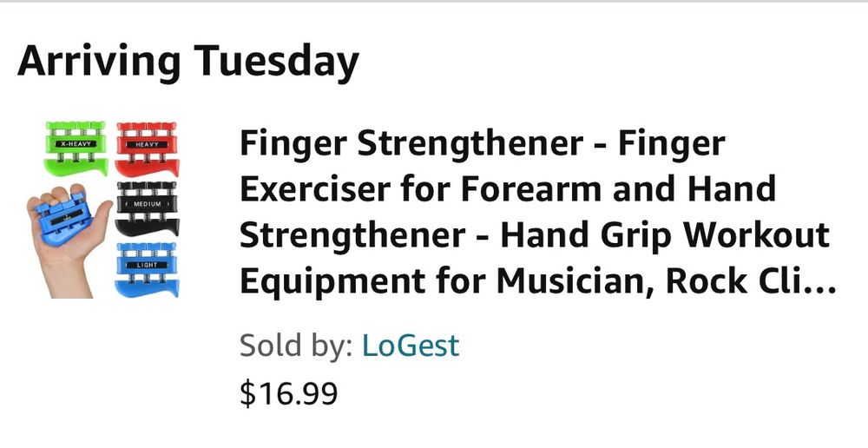Click the green X-Heavy gripper image
The height and width of the screenshot is (448, 868).
[74, 148]
